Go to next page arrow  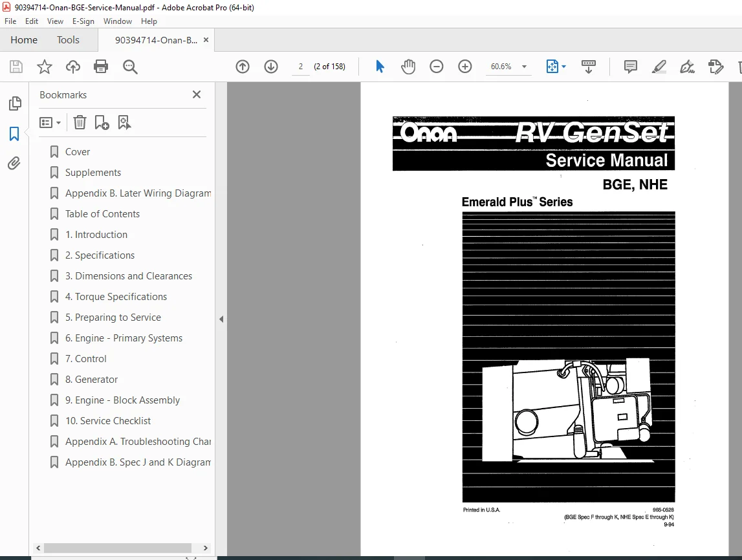[x=271, y=67]
